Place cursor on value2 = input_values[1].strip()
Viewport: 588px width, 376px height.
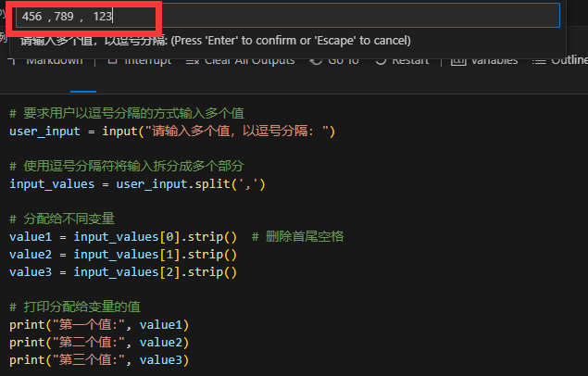tap(123, 255)
